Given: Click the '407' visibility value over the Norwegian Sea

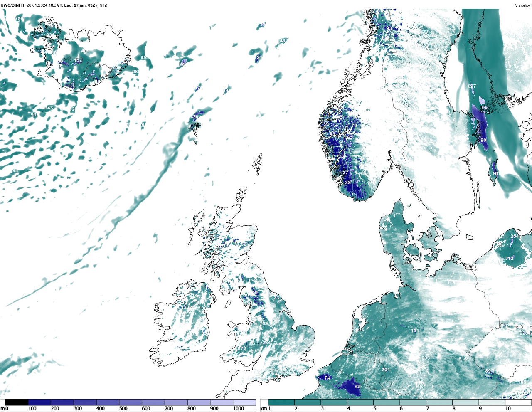Looking at the screenshot, I should (283, 41).
